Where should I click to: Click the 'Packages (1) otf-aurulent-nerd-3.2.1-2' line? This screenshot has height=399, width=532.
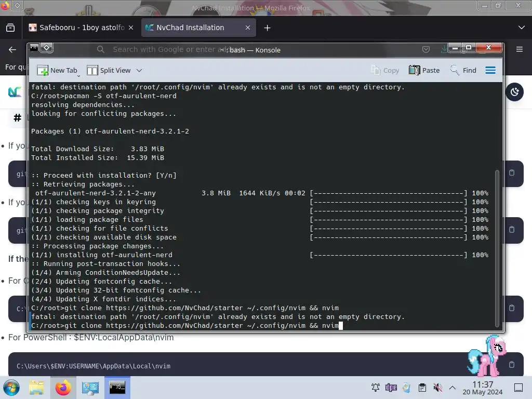click(x=110, y=131)
